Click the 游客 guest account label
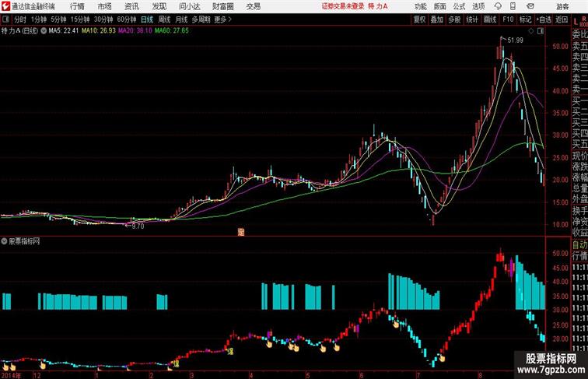The height and width of the screenshot is (379, 588). pyautogui.click(x=562, y=6)
